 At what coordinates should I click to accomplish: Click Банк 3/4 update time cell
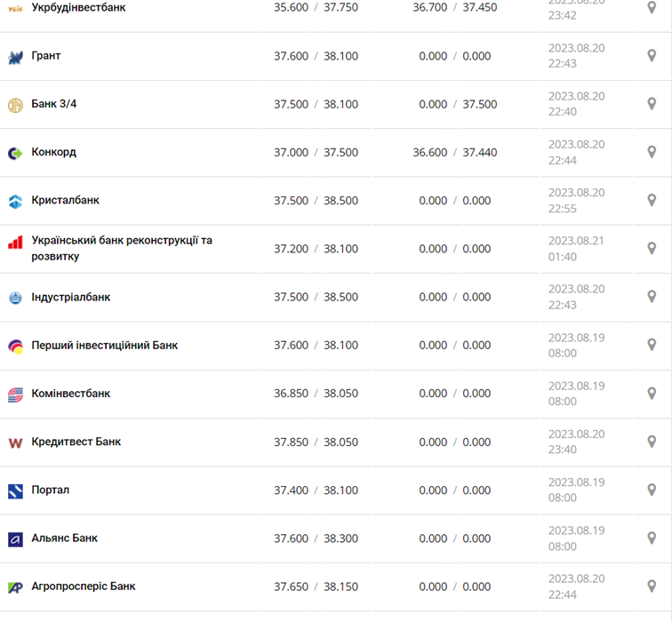[x=576, y=104]
